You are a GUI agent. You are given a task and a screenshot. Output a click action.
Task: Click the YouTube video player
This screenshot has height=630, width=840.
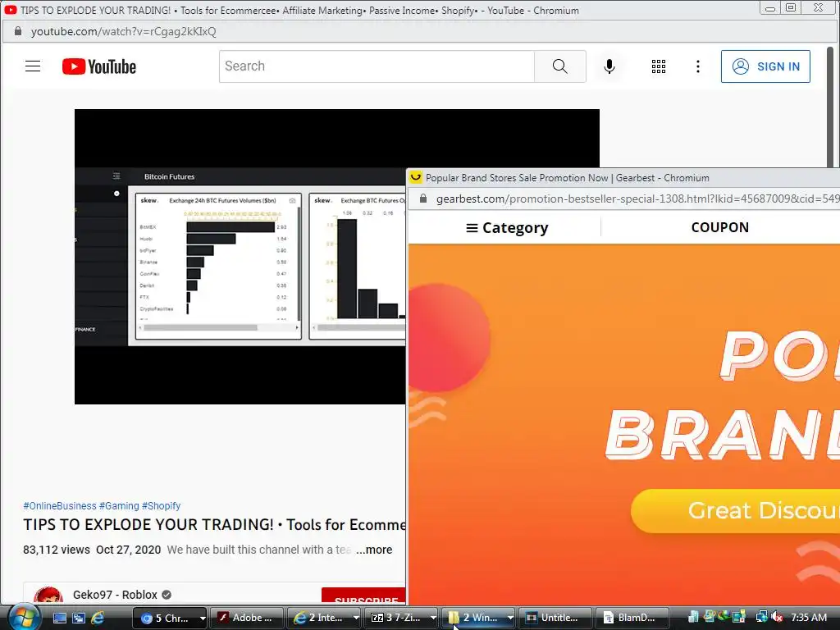[240, 257]
